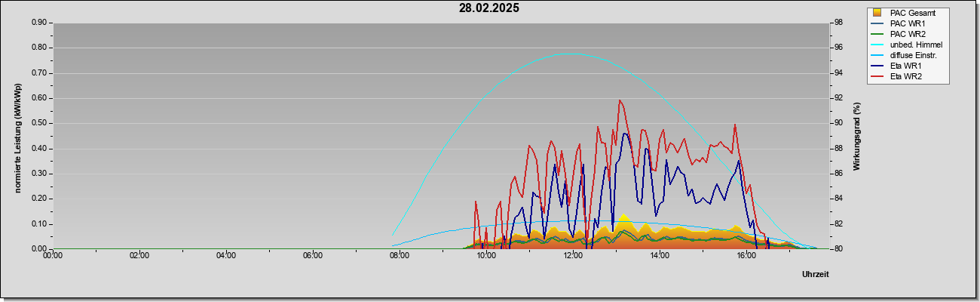The image size is (980, 302).
Task: Click the PAC Gesamt legend color swatch
Action: click(x=877, y=13)
